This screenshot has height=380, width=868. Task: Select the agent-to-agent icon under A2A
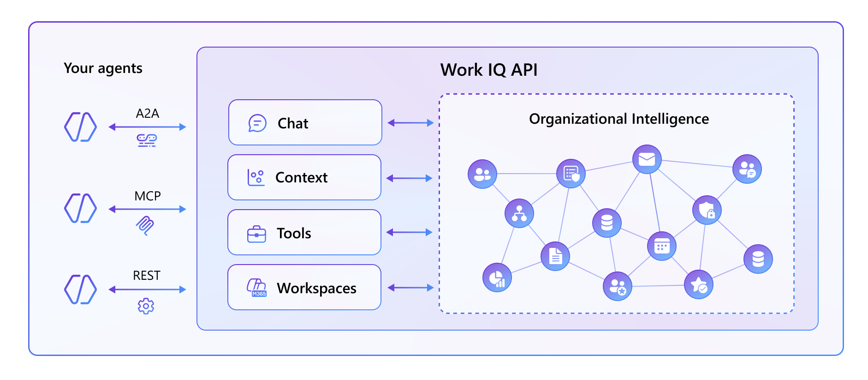click(x=147, y=140)
